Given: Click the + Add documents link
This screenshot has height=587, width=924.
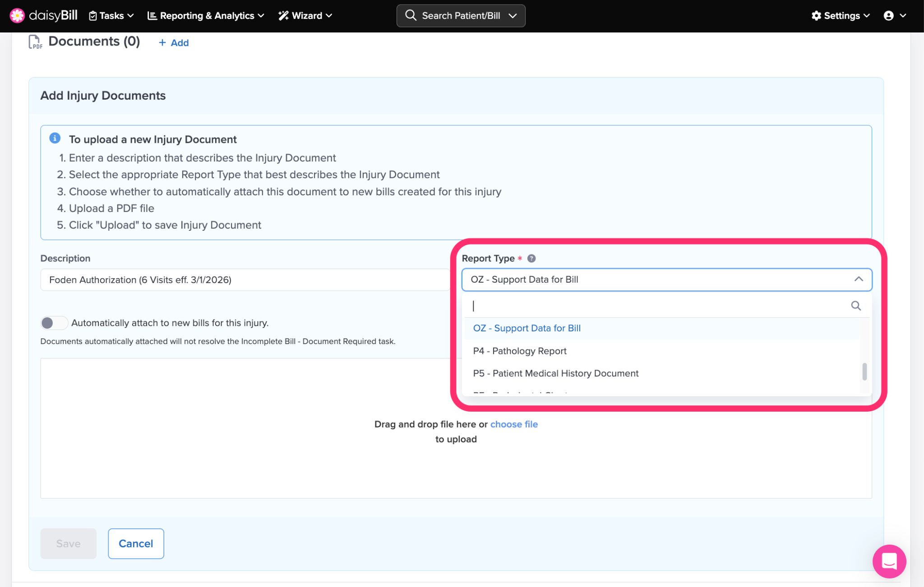Looking at the screenshot, I should click(174, 43).
